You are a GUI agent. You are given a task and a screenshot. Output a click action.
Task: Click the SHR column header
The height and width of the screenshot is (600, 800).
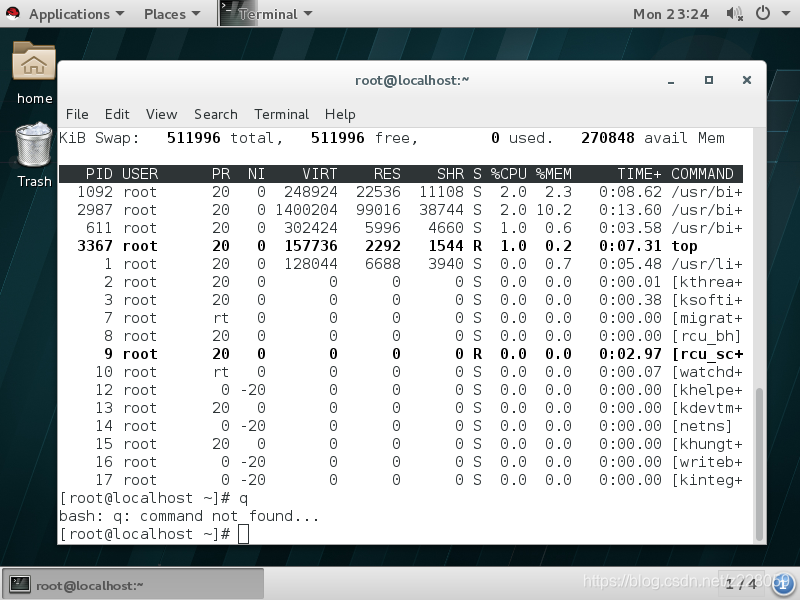point(451,174)
